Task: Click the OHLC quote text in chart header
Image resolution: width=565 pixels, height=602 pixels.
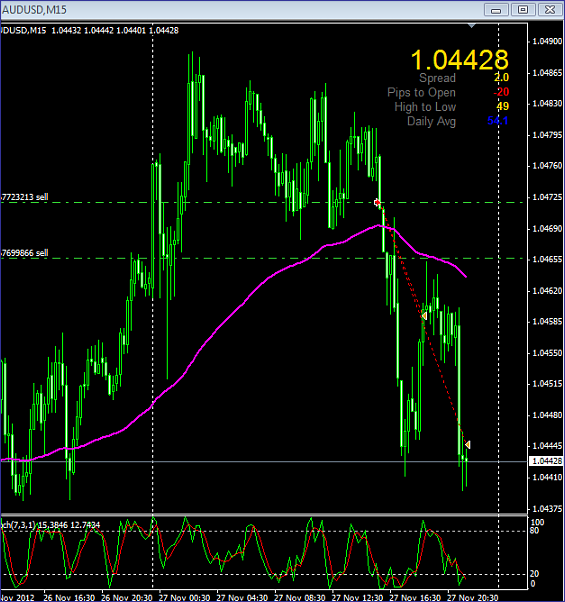Action: [115, 30]
